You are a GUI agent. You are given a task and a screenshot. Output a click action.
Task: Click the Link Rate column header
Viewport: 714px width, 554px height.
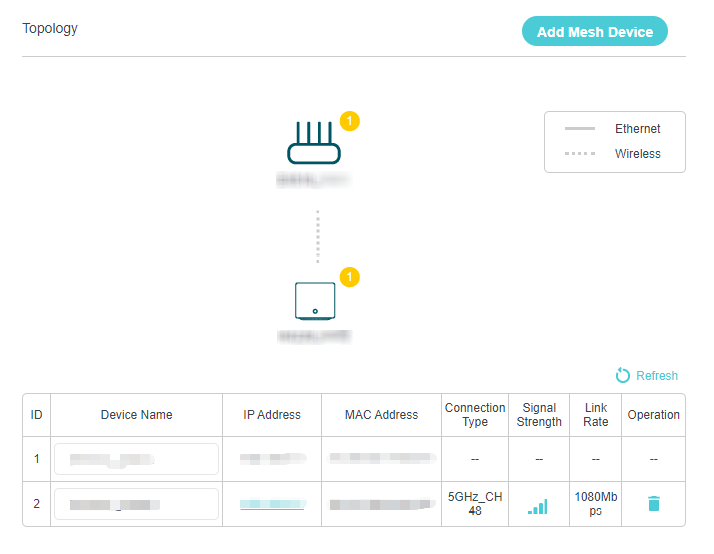[x=596, y=415]
